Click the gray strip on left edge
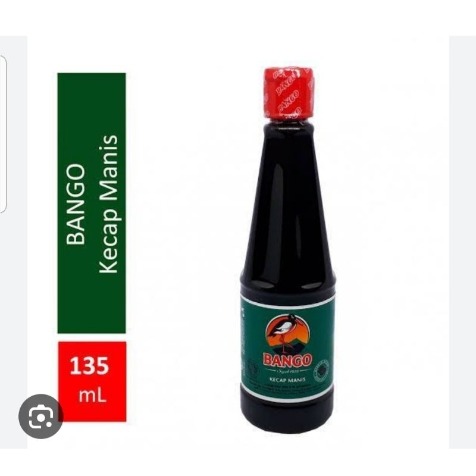Viewport: 476px width, 476px height. (x=14, y=242)
